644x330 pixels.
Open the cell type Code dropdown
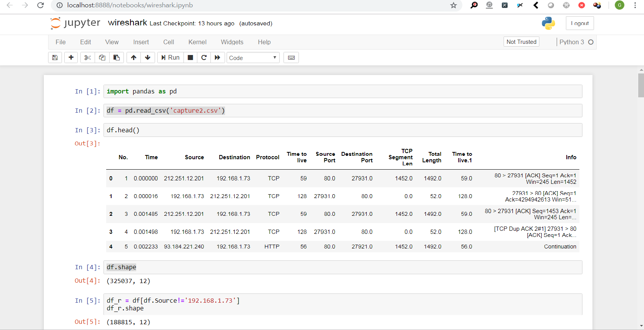pos(253,58)
